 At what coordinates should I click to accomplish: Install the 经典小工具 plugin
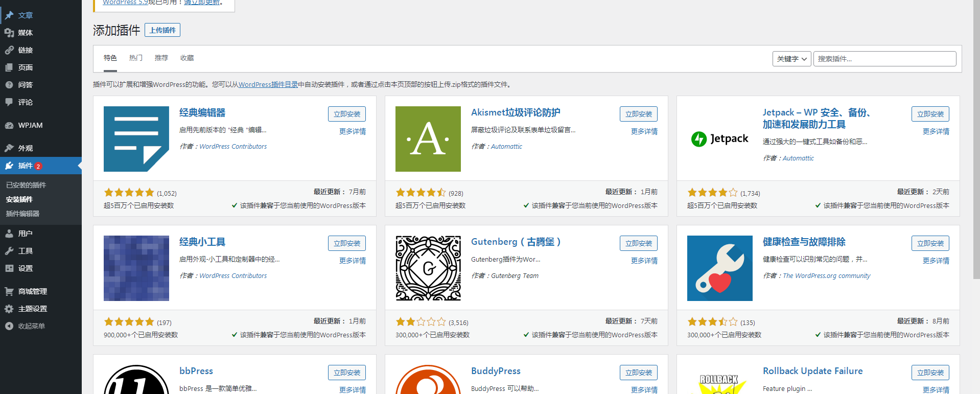coord(347,243)
